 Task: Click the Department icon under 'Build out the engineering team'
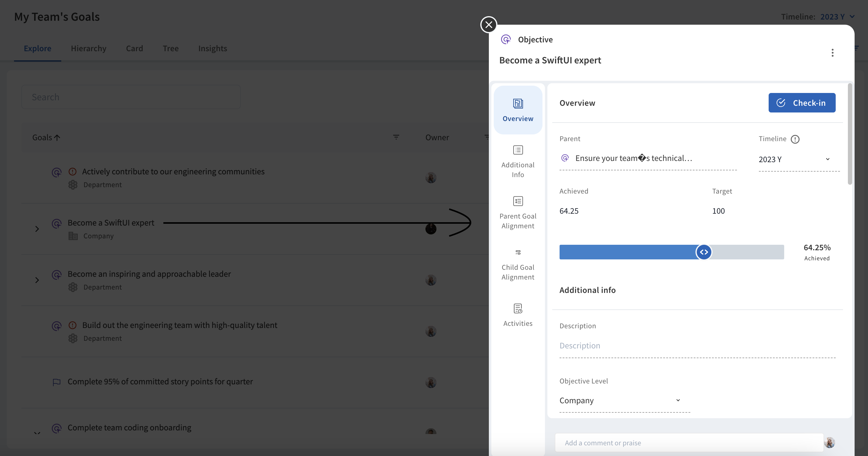tap(73, 338)
